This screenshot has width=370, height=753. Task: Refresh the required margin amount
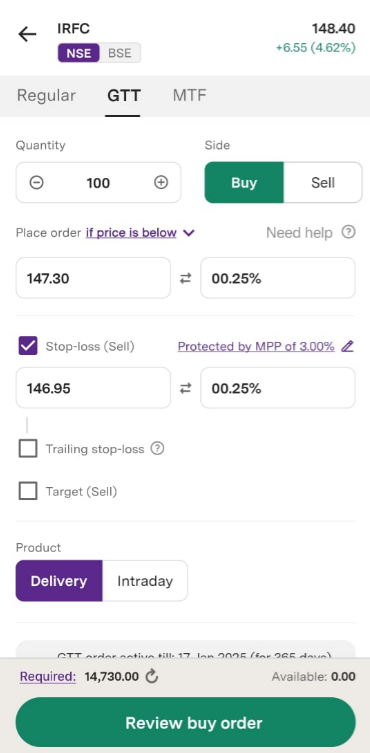pyautogui.click(x=152, y=677)
